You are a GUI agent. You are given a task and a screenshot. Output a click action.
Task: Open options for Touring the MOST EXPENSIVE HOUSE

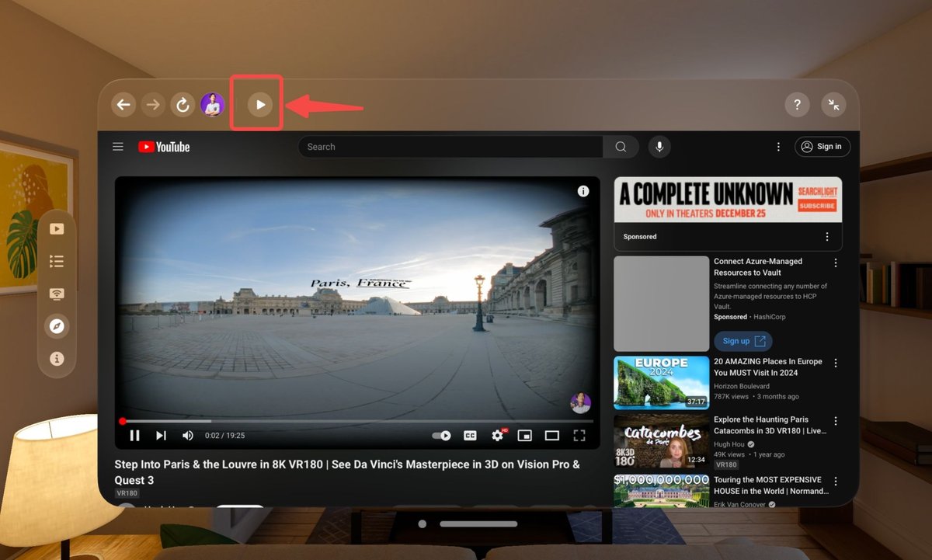[x=836, y=482]
